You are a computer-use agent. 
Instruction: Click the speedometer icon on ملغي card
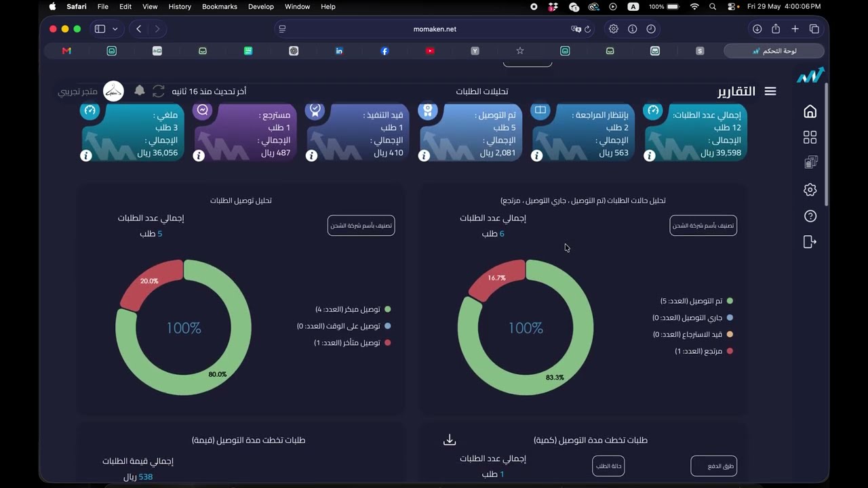(90, 110)
